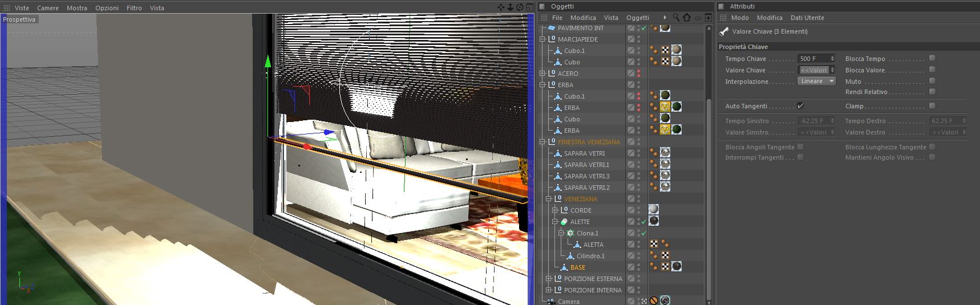The image size is (980, 305).
Task: Enable the Blocca Valore checkbox
Action: click(932, 70)
